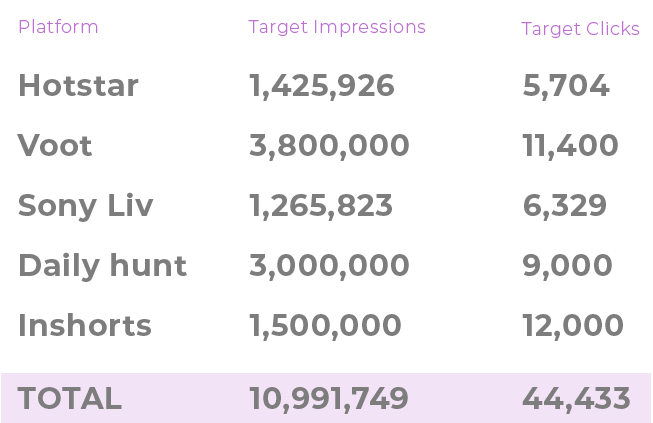Viewport: 653px width, 423px height.
Task: Click the Voot platform cell
Action: click(x=55, y=145)
